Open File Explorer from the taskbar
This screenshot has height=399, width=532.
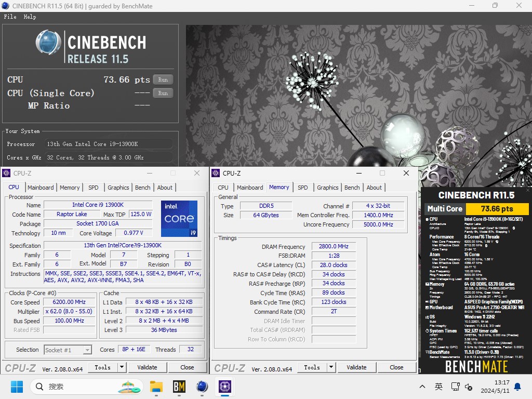point(156,387)
